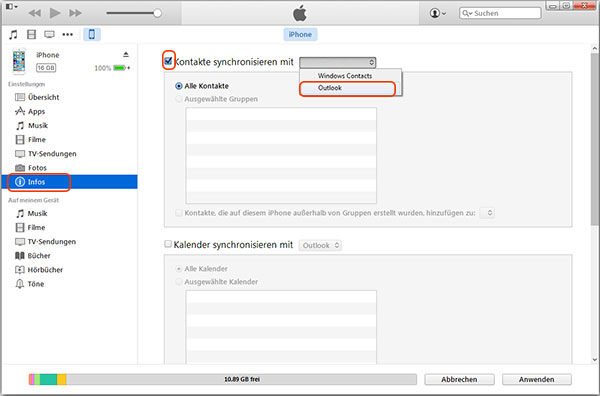This screenshot has width=600, height=396.
Task: Adjust the volume slider knob
Action: (x=157, y=13)
